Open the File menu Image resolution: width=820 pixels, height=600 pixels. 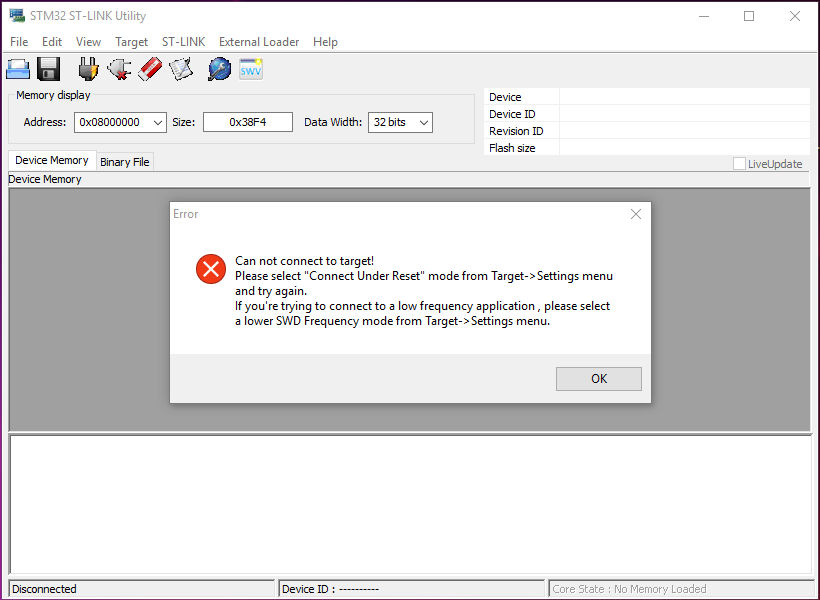pos(19,42)
